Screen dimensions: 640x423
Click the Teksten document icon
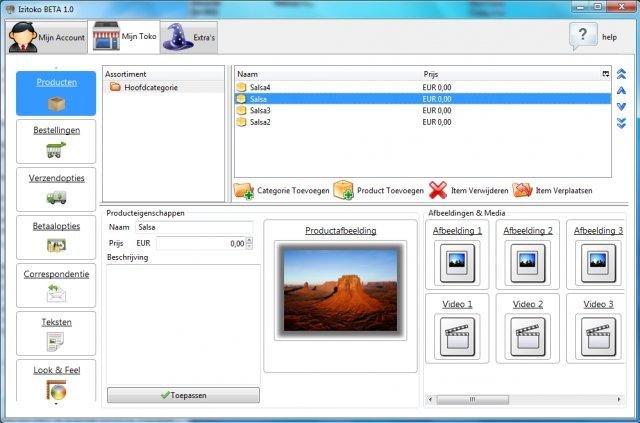click(55, 341)
